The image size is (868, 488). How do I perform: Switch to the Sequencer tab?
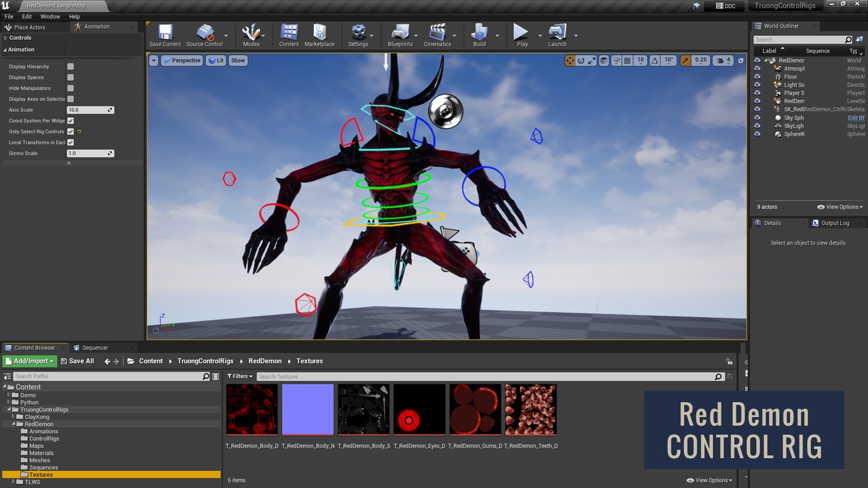click(95, 348)
